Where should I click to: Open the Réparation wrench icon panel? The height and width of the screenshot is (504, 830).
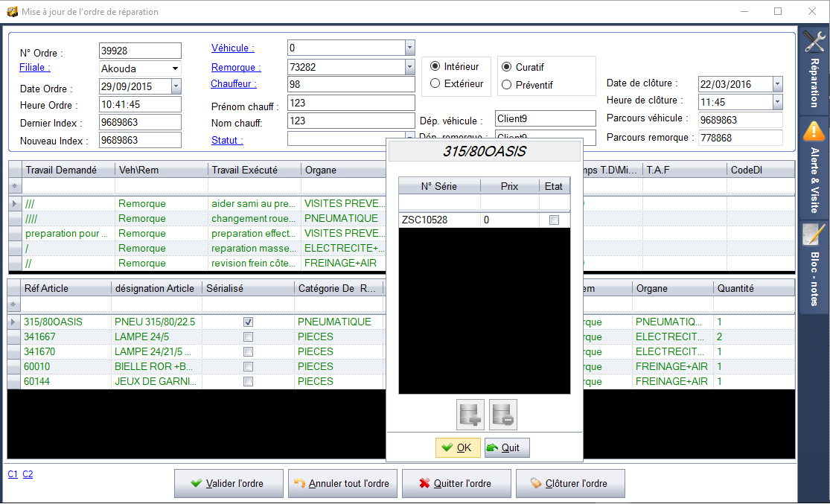click(814, 42)
